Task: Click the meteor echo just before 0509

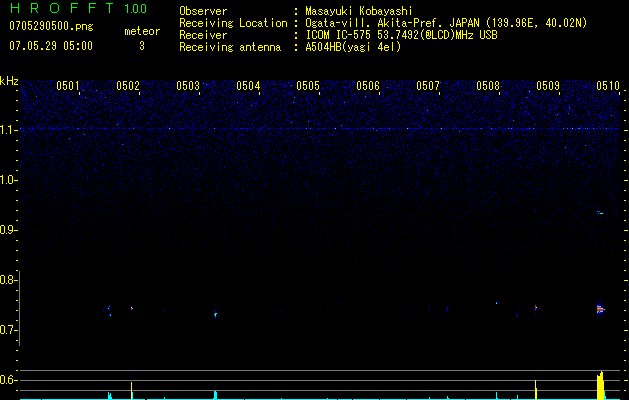Action: coord(536,308)
